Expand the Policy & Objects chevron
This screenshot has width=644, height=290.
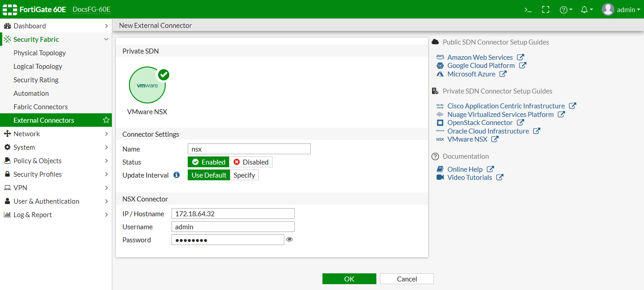pos(106,161)
